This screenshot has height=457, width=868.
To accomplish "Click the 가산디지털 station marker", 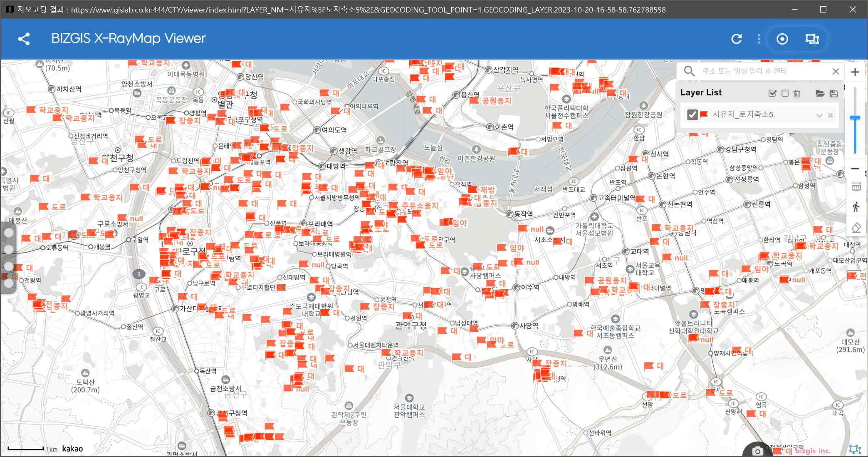I will (175, 308).
